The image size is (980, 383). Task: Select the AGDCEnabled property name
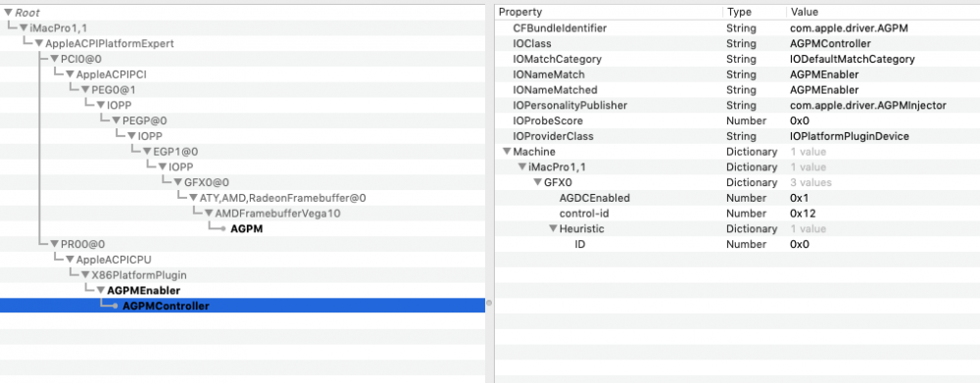tap(595, 198)
